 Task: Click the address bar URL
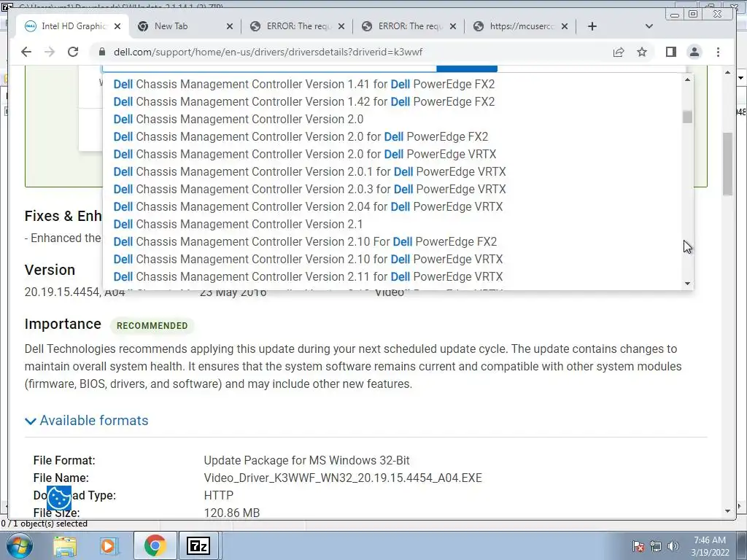point(268,52)
